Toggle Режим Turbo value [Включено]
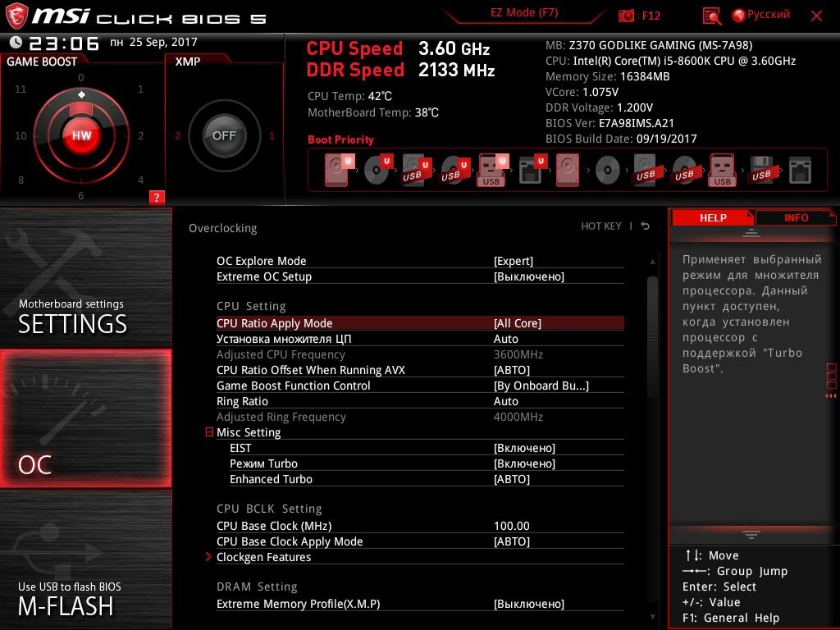Screen dimensions: 840x630 point(524,463)
